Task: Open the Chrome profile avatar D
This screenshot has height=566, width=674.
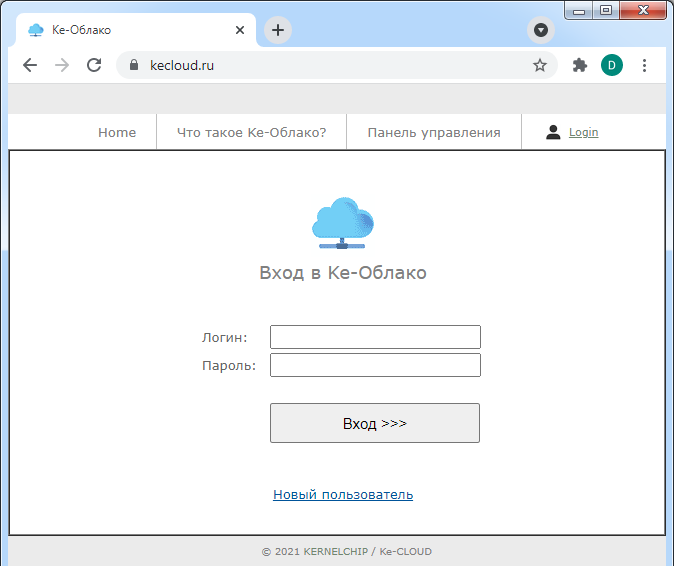Action: tap(611, 65)
